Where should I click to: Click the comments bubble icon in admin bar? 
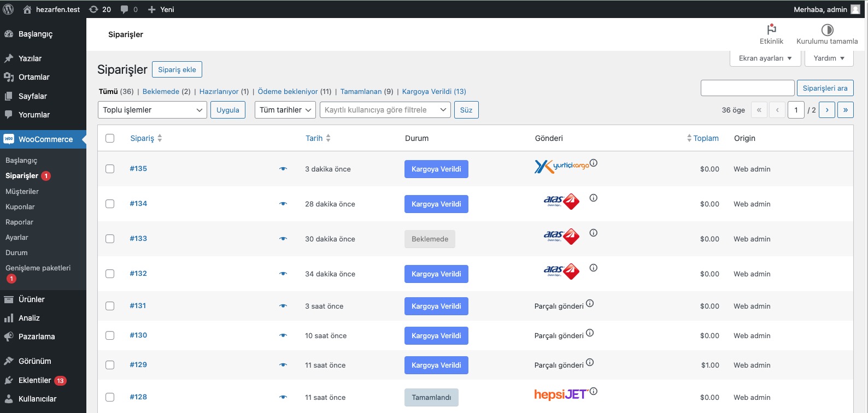pyautogui.click(x=125, y=9)
